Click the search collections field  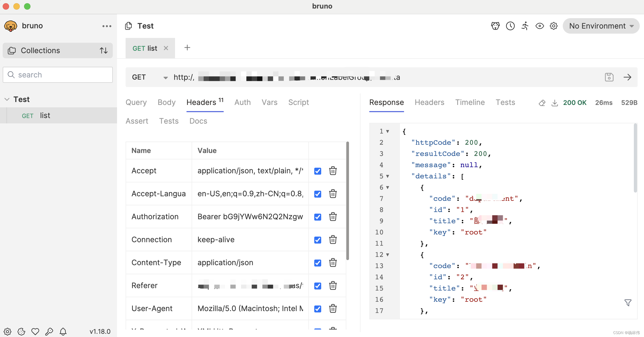pyautogui.click(x=57, y=75)
